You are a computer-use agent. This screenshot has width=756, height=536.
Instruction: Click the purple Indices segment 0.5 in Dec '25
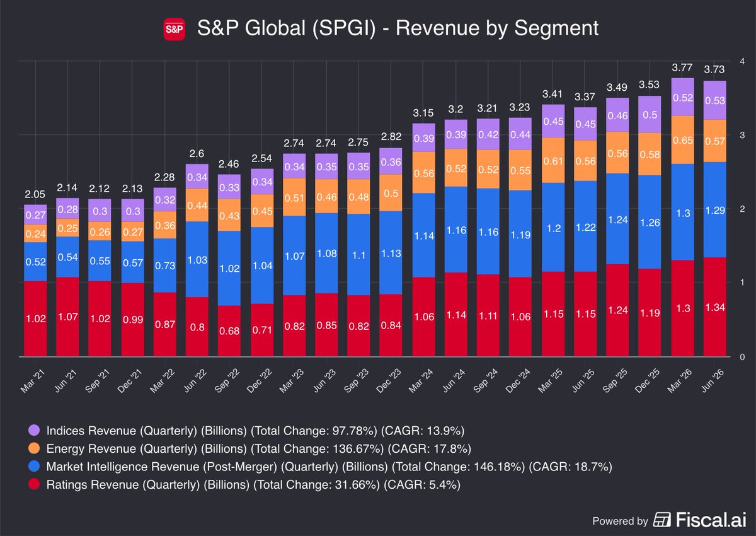pos(650,114)
